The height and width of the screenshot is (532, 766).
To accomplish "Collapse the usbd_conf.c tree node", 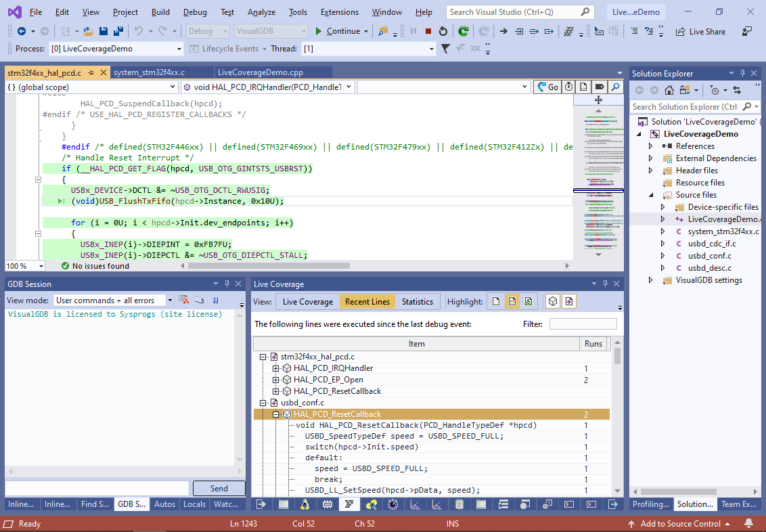I will (263, 403).
